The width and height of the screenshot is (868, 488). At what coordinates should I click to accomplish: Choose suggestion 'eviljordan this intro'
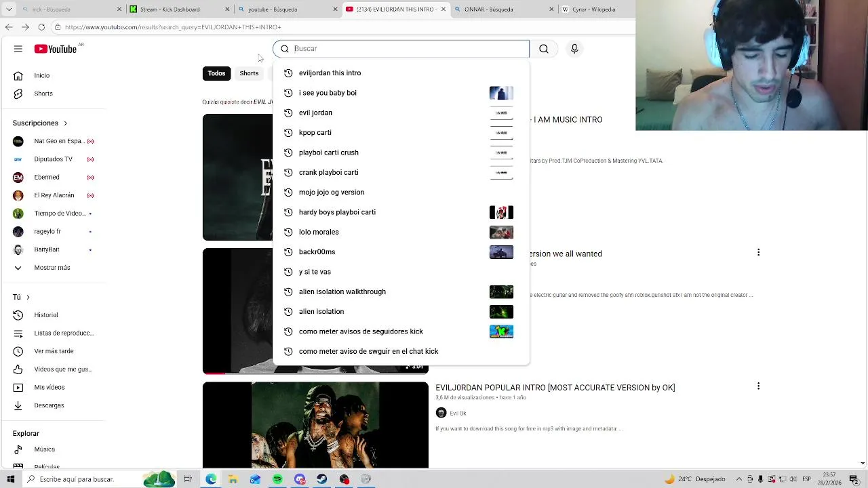click(x=401, y=73)
